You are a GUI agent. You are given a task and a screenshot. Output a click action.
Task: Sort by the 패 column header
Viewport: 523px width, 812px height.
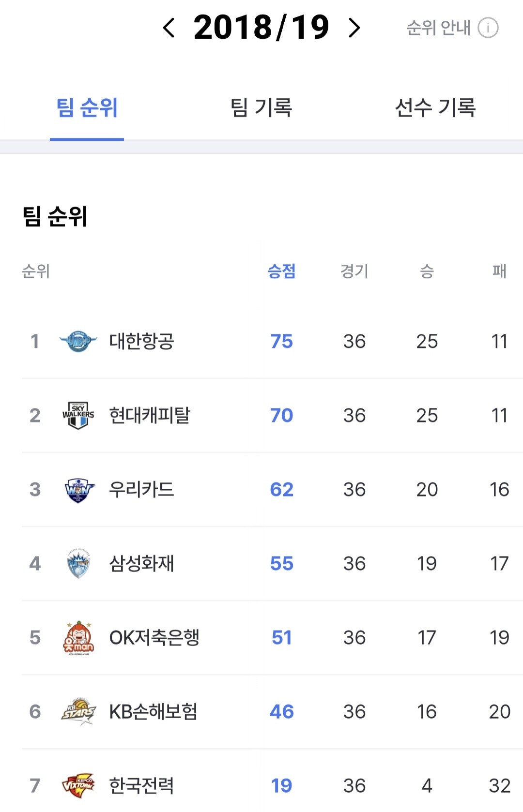coord(499,271)
